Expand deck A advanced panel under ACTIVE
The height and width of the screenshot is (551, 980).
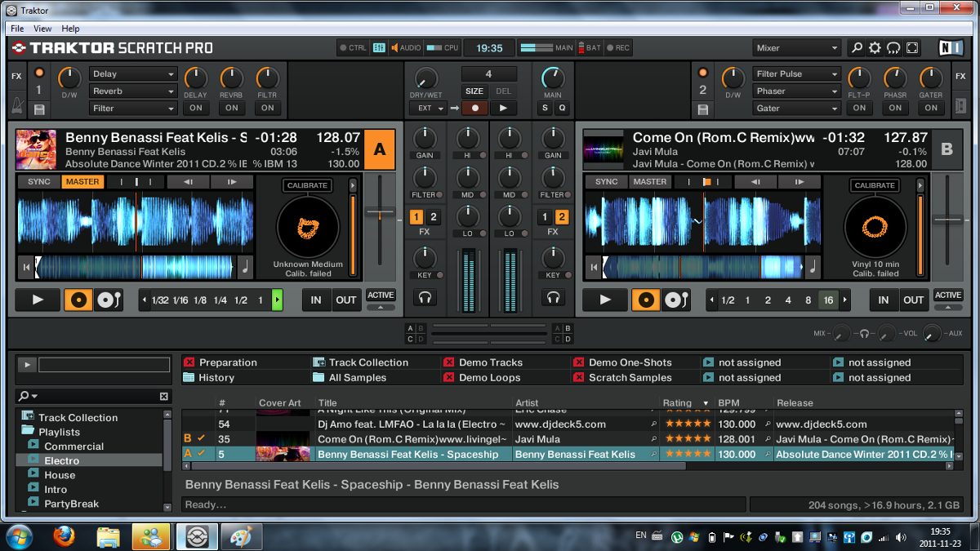(381, 308)
